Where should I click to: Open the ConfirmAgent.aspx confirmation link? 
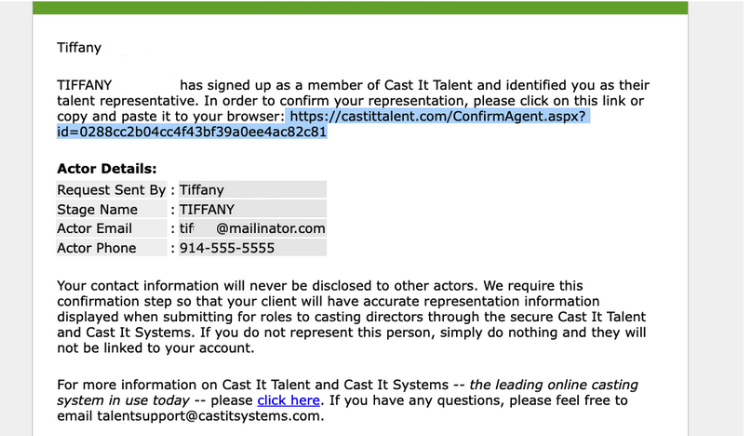pyautogui.click(x=438, y=117)
